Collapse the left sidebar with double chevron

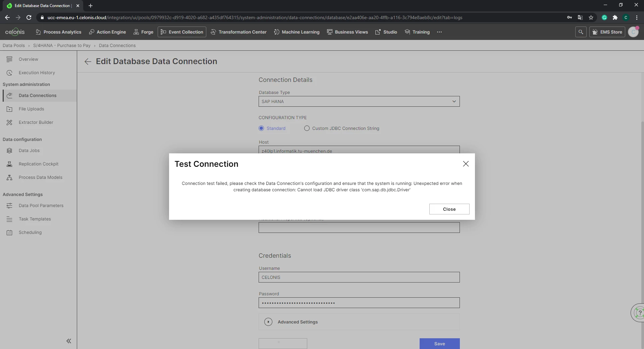(69, 341)
